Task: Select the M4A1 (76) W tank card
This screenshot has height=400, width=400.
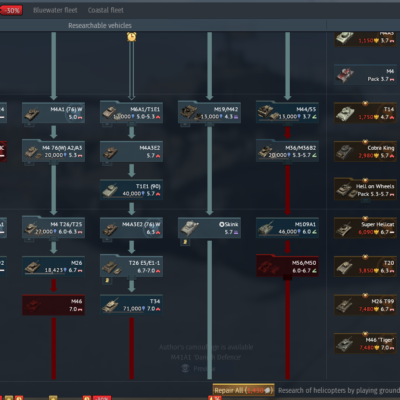Action: (x=53, y=113)
